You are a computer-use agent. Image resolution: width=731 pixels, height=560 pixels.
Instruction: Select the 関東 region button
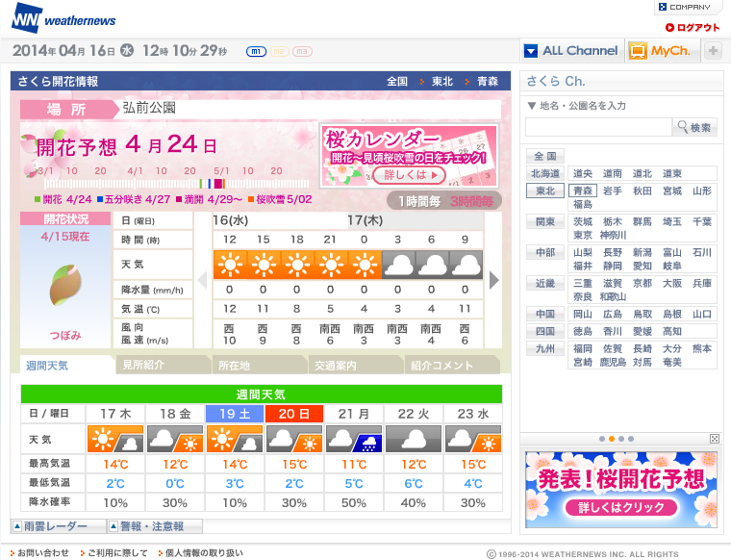545,221
